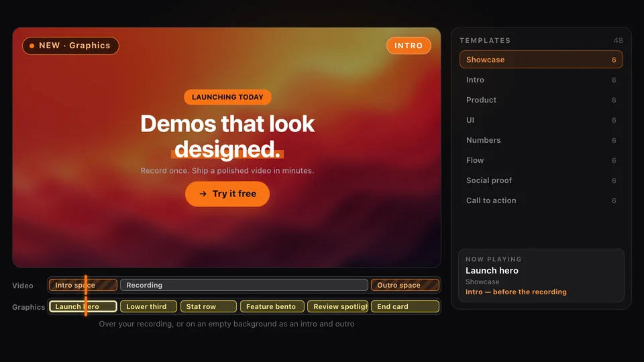Click the NEW · Graphics pill
Image resolution: width=644 pixels, height=362 pixels.
tap(70, 46)
